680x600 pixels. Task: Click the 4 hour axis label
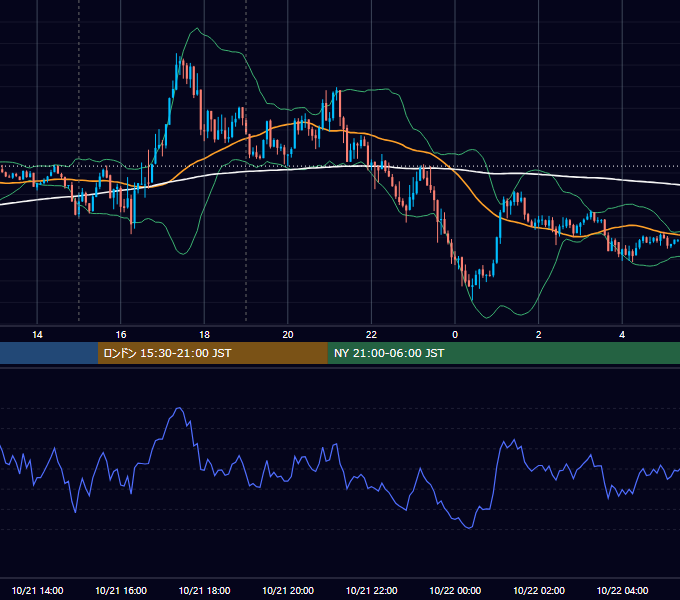pos(622,335)
